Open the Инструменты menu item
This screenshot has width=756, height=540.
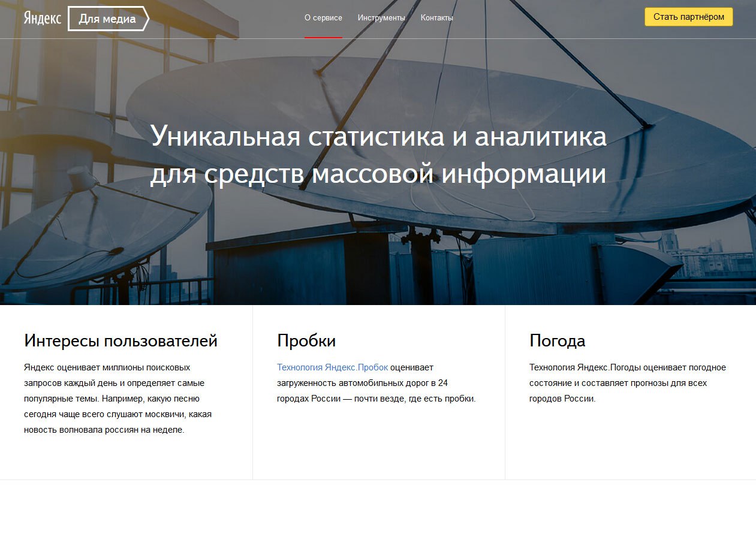381,18
